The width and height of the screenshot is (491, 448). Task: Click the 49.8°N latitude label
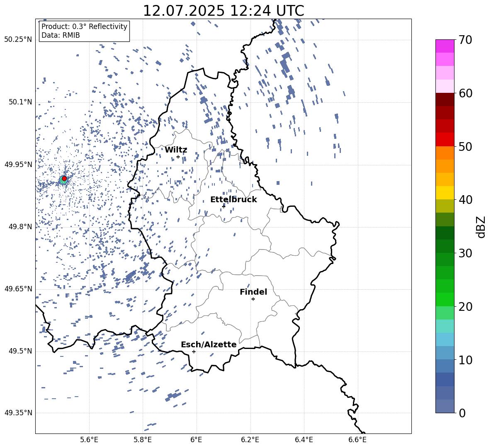(20, 227)
